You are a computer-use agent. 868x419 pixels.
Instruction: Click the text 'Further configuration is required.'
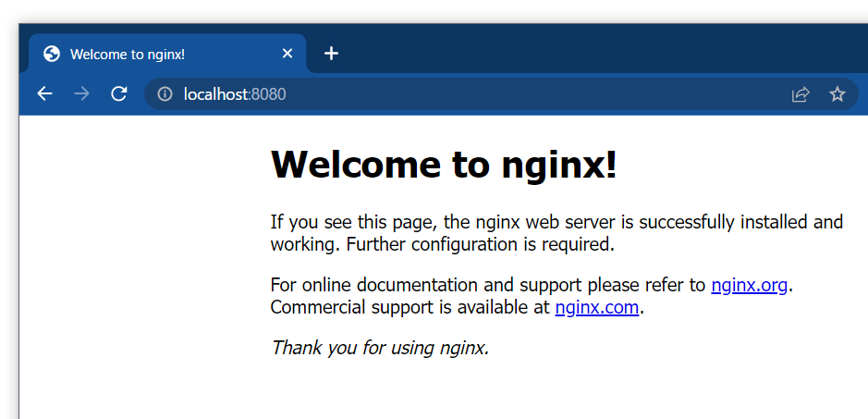tap(481, 244)
